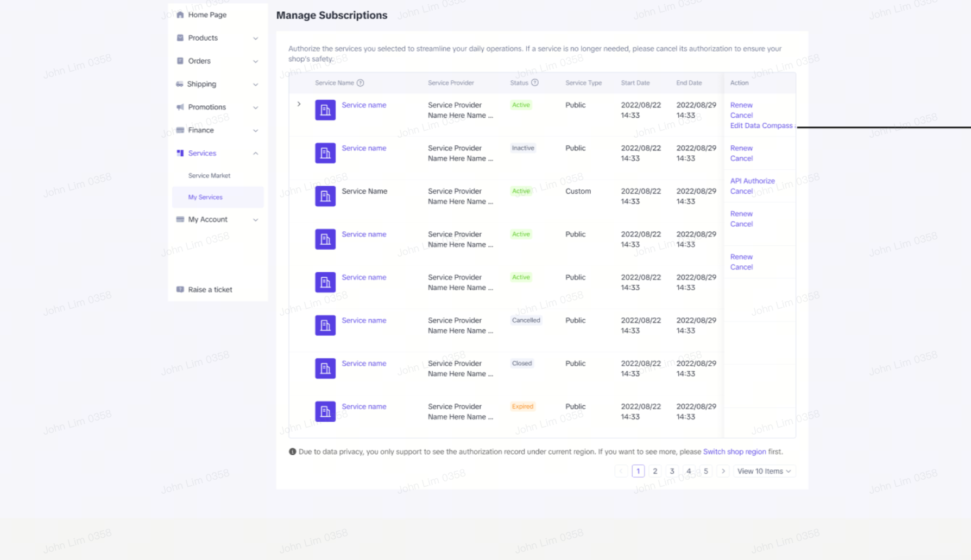
Task: Click the Raise a ticket icon
Action: (180, 289)
